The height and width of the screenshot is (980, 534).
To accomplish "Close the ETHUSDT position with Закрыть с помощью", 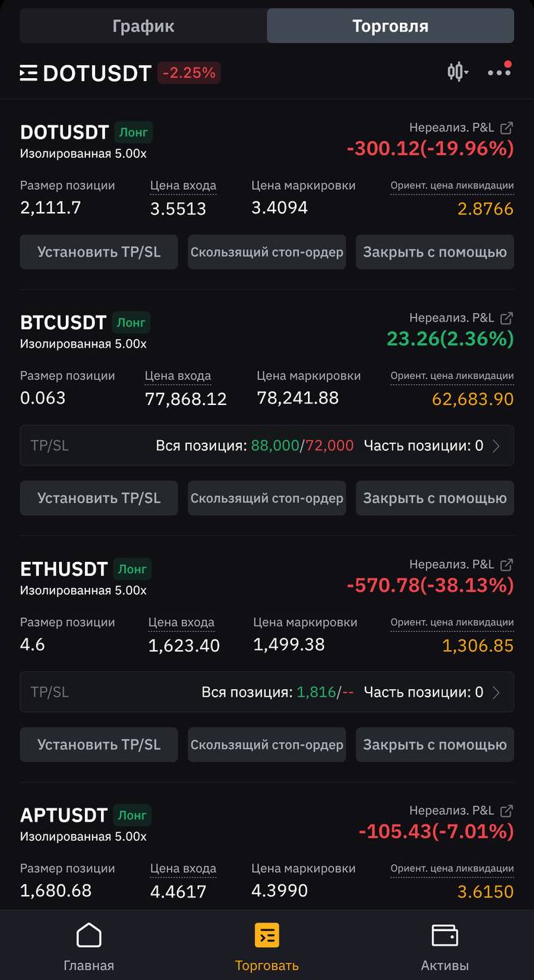I will [x=434, y=745].
